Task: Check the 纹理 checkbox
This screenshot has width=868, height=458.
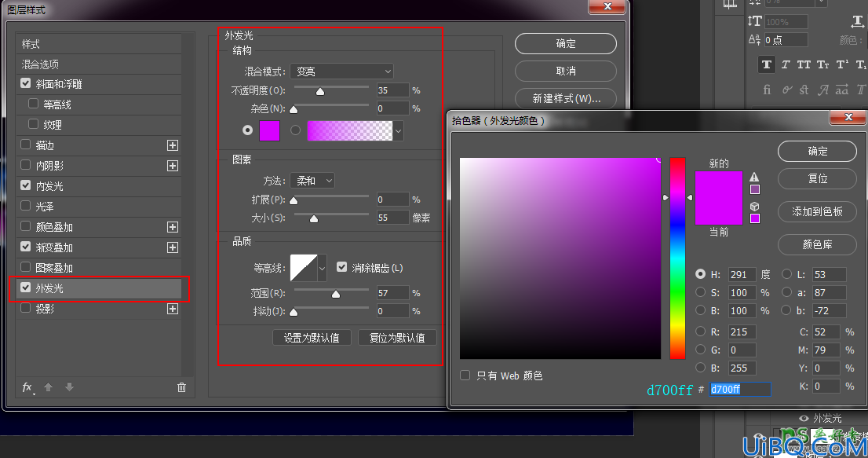Action: [33, 124]
